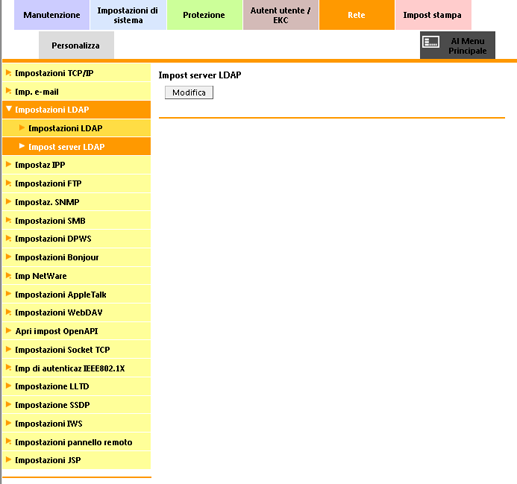Open Imp. e-mail menu entry
Image resolution: width=517 pixels, height=484 pixels.
(76, 92)
